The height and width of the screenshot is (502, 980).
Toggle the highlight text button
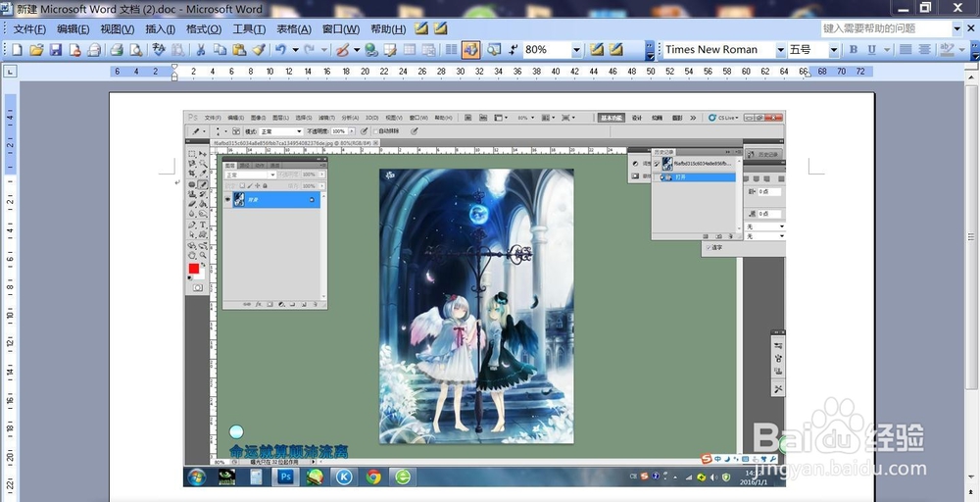click(x=947, y=50)
